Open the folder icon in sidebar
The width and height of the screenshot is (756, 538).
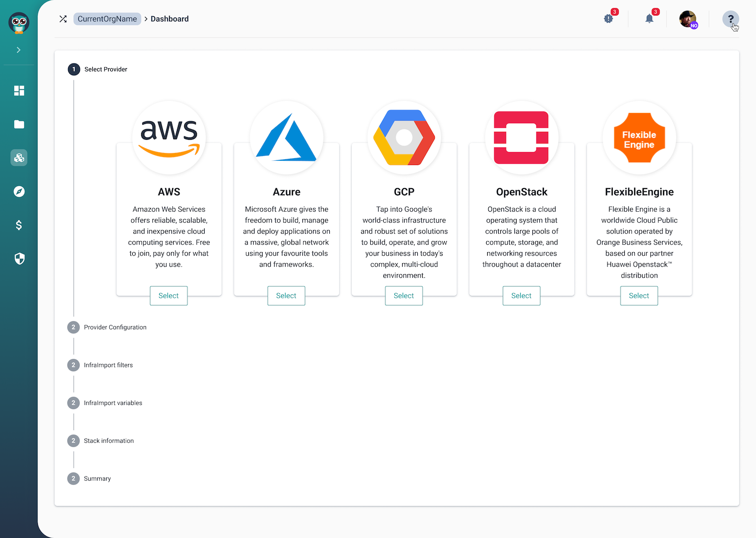(x=19, y=124)
